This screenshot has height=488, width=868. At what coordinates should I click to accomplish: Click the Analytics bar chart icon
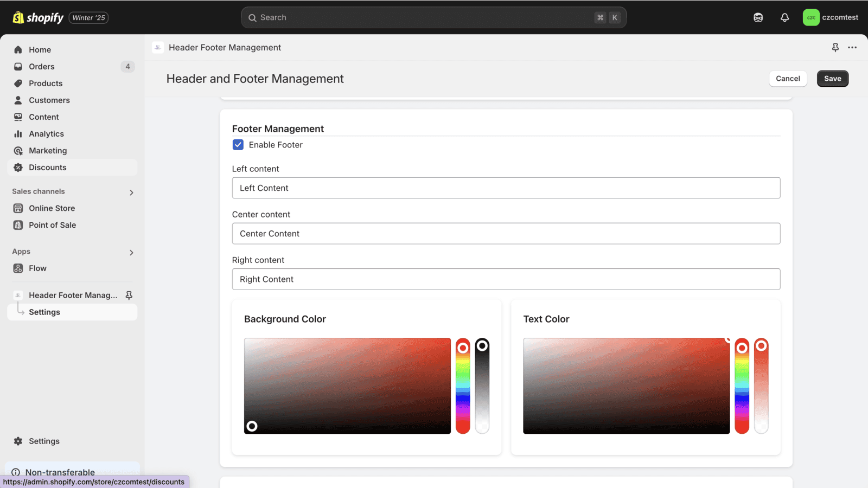(x=18, y=134)
